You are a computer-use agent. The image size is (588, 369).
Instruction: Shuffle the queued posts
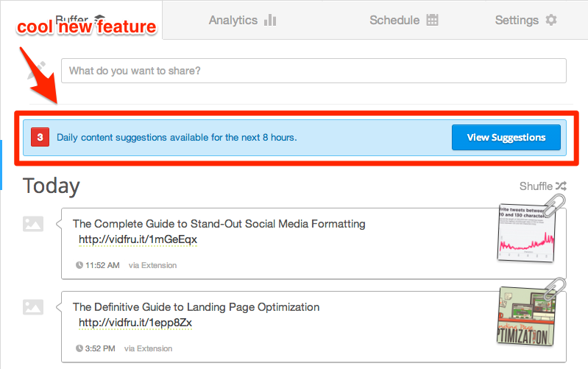point(542,186)
